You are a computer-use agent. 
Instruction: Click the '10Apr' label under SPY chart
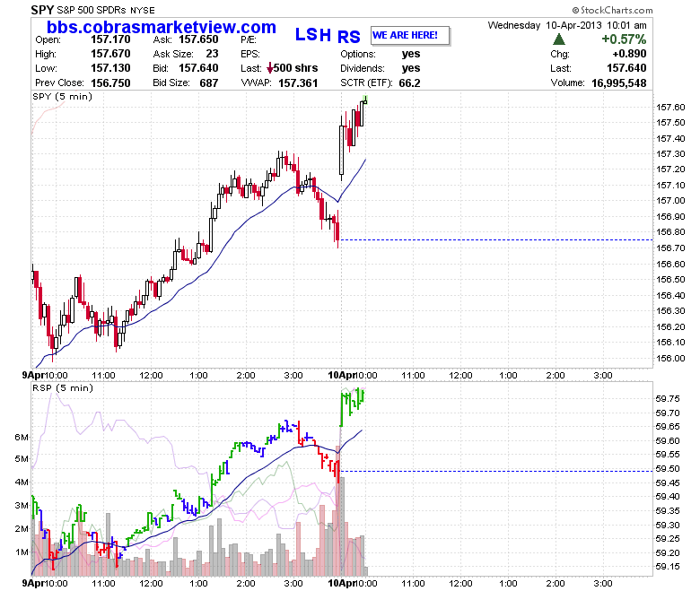(342, 375)
